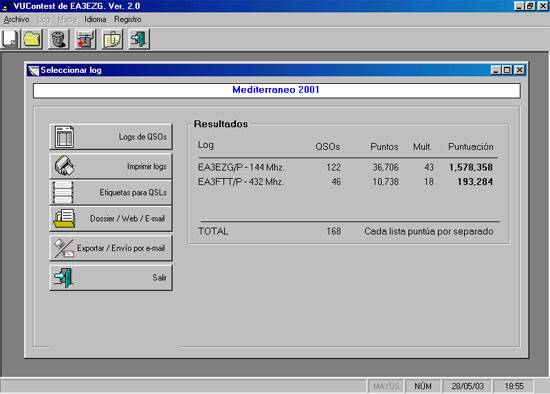This screenshot has height=394, width=550.
Task: Open log with the yellow folder icon
Action: pos(32,39)
